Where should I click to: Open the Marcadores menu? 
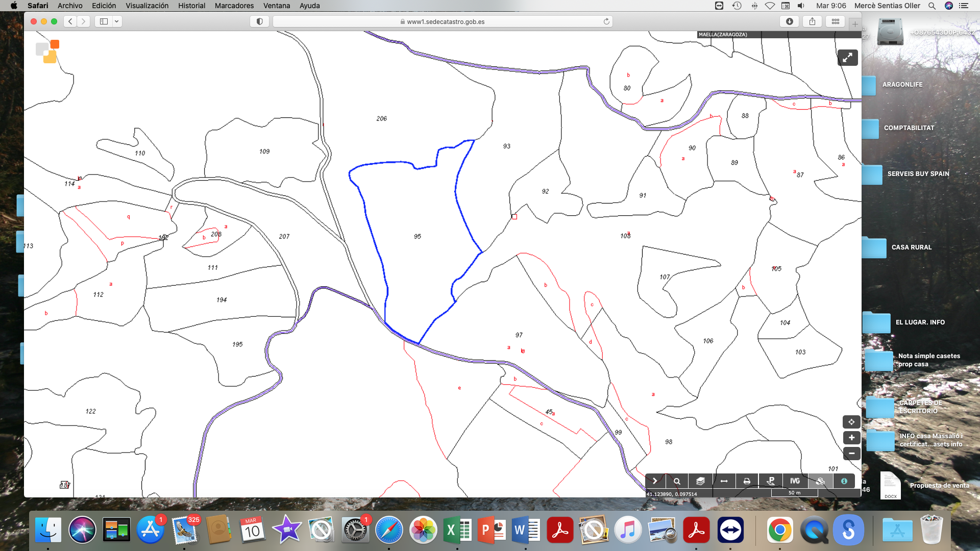[x=234, y=6]
